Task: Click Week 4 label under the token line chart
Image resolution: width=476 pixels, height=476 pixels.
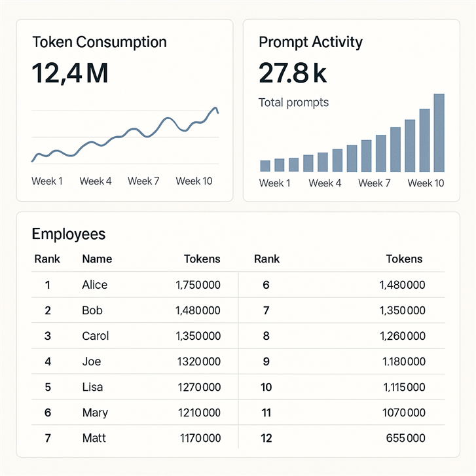Action: (x=96, y=181)
